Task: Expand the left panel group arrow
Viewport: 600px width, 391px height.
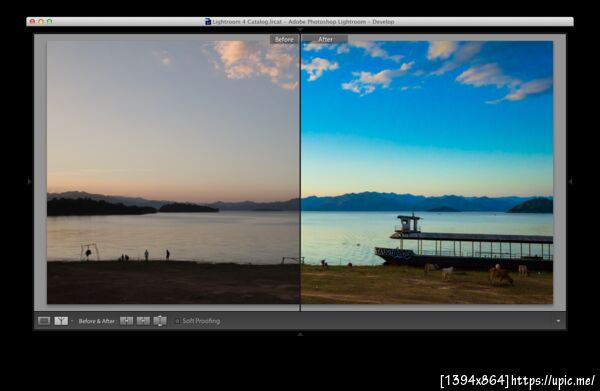Action: pos(29,181)
